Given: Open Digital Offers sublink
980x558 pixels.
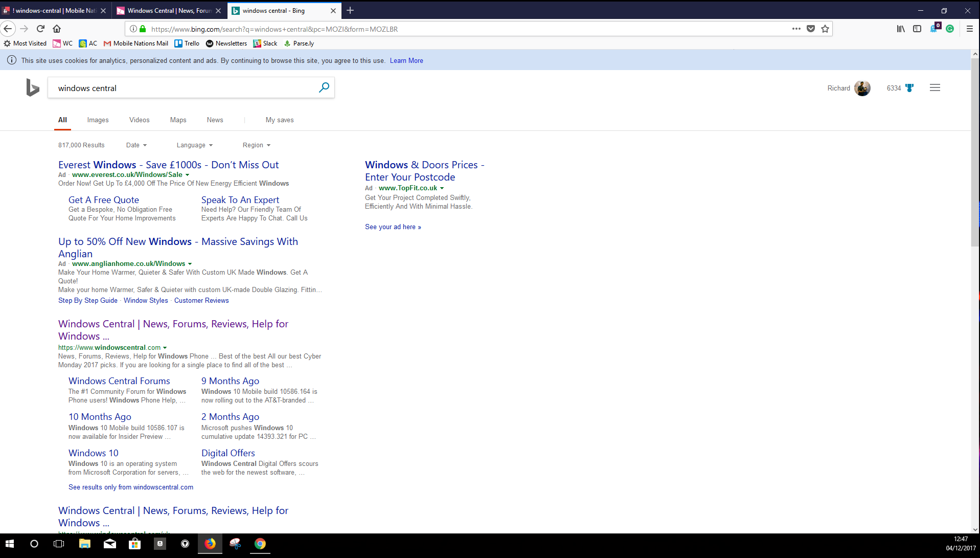Looking at the screenshot, I should [228, 453].
